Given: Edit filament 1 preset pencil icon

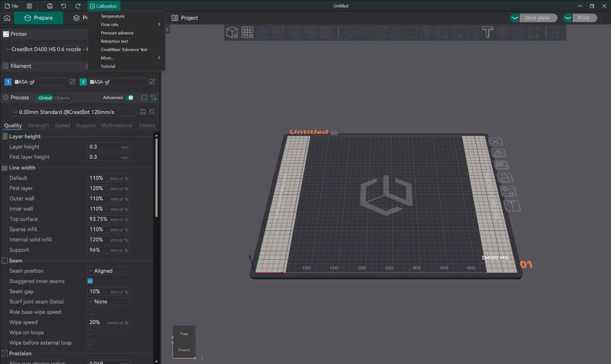Looking at the screenshot, I should point(72,82).
